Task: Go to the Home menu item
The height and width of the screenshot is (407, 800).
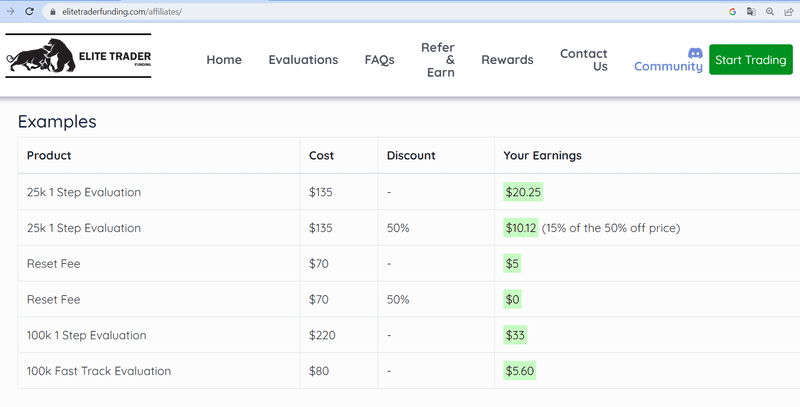Action: (x=224, y=60)
